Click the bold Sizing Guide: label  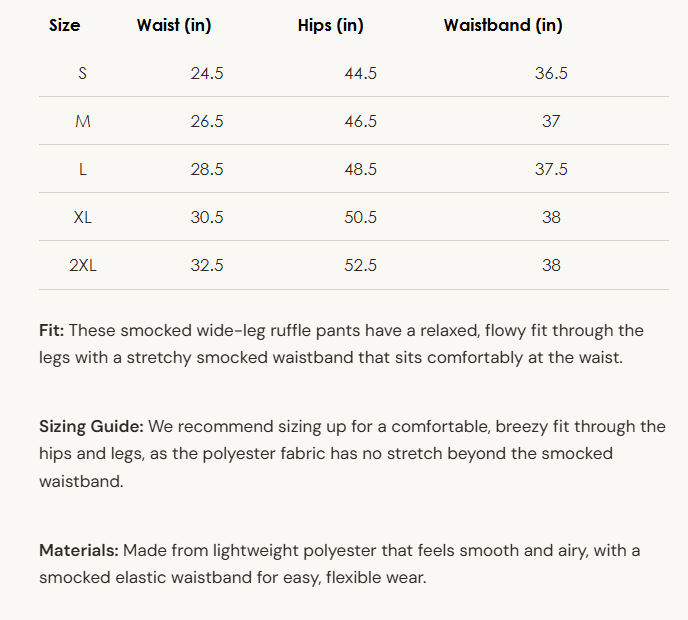[91, 426]
